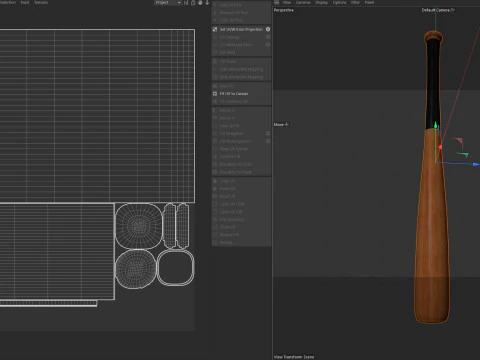Open options gear next to UV Straighten
480x360 pixels.
click(x=268, y=133)
